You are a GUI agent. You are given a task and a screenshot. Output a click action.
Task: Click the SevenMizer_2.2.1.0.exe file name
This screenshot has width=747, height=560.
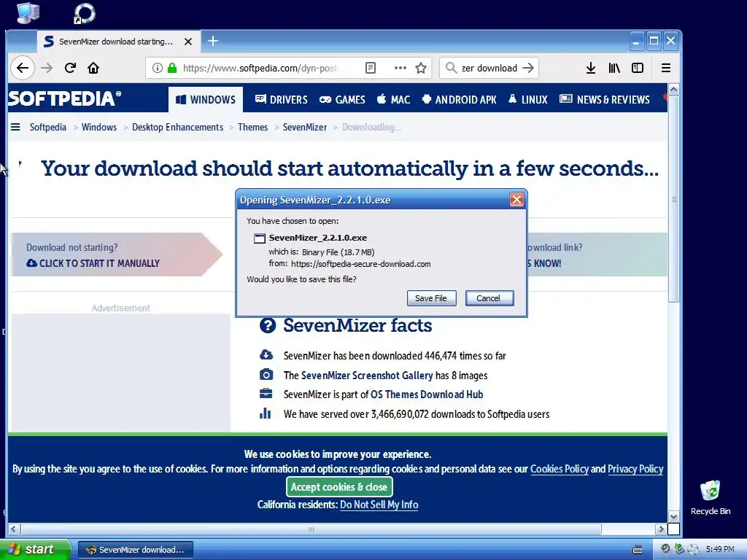tap(318, 238)
